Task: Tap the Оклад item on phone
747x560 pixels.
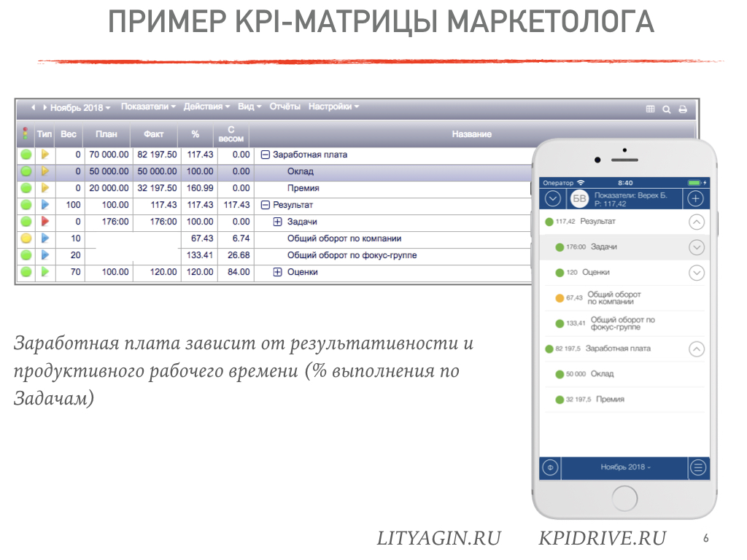Action: [x=624, y=374]
